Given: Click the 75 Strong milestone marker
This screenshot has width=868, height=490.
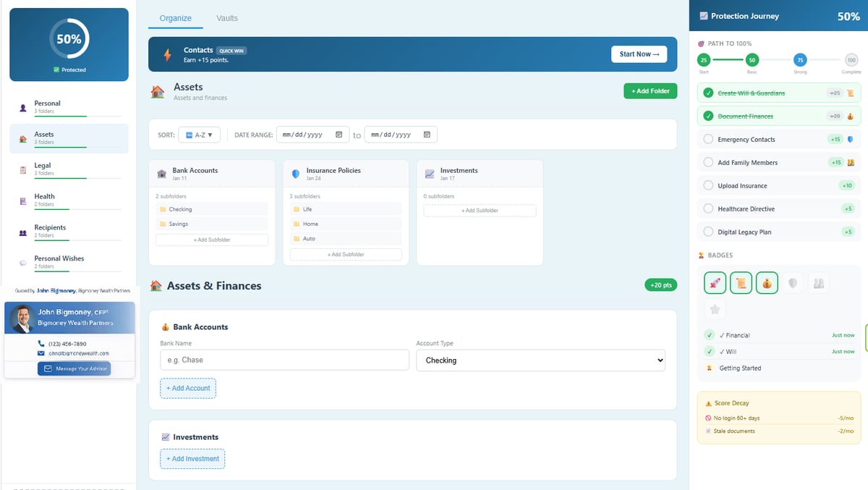Looking at the screenshot, I should tap(800, 60).
